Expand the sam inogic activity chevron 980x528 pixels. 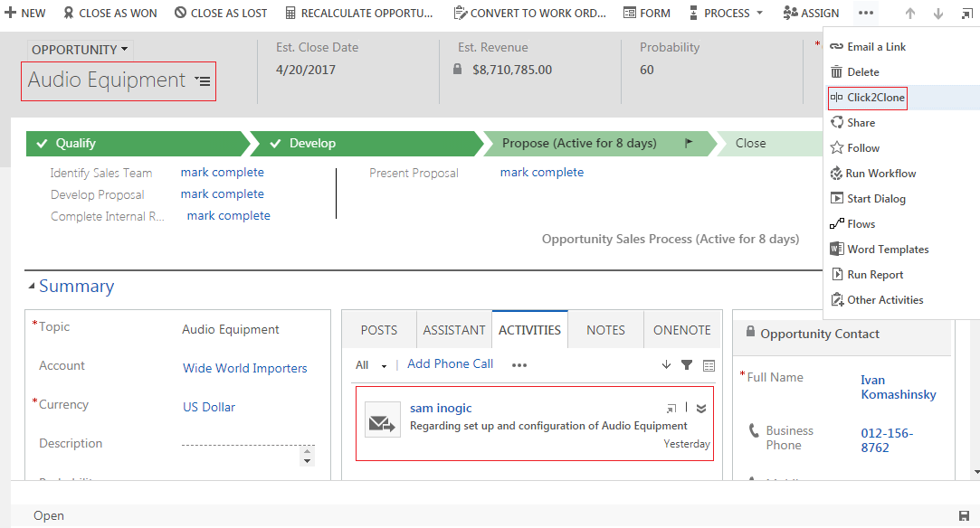click(x=701, y=408)
